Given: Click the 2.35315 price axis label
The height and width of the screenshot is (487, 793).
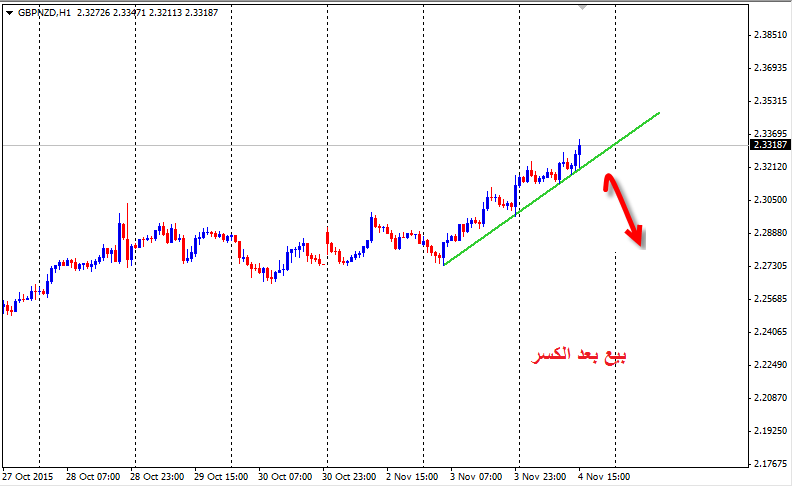Looking at the screenshot, I should coord(770,101).
